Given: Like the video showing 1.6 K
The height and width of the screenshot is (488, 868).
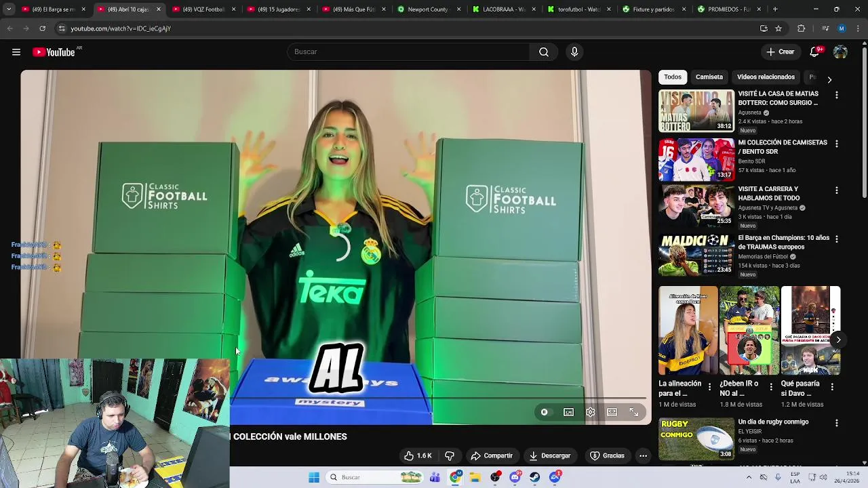Looking at the screenshot, I should click(418, 455).
